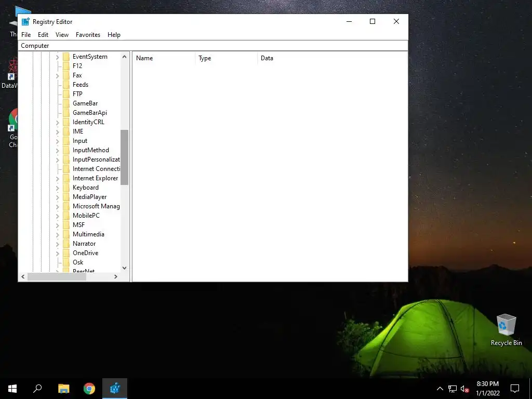This screenshot has width=532, height=399.
Task: Select the MSF key label
Action: point(79,224)
